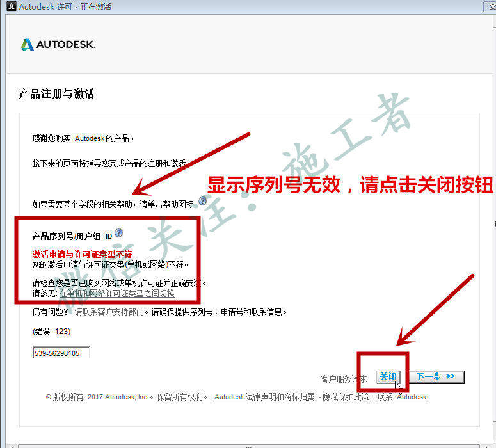The image size is (496, 448).
Task: Open the 隐私保护政策 link
Action: [x=346, y=397]
